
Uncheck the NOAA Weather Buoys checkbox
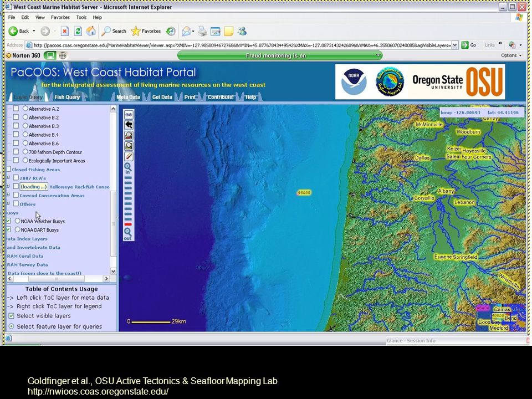(x=9, y=221)
